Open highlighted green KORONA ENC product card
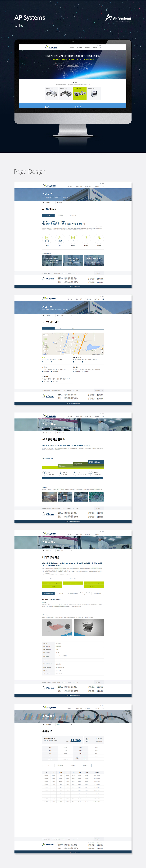Image resolution: width=146 pixels, height=868 pixels. coord(80,93)
